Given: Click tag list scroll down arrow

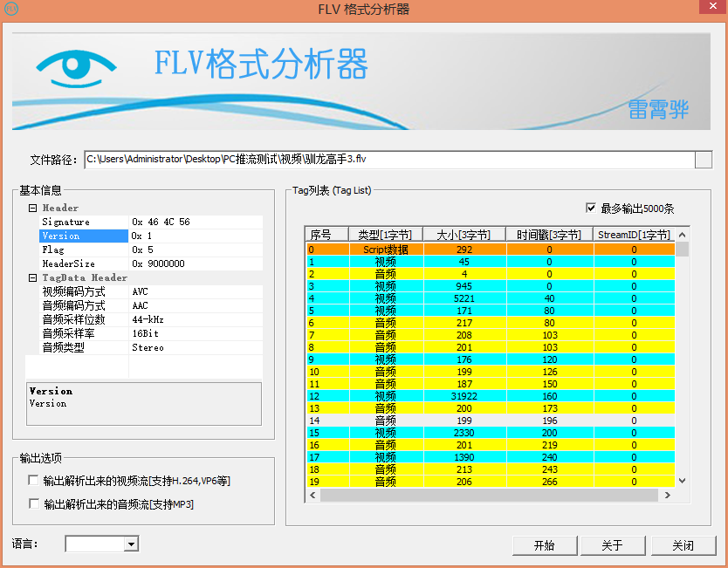Looking at the screenshot, I should [x=682, y=482].
